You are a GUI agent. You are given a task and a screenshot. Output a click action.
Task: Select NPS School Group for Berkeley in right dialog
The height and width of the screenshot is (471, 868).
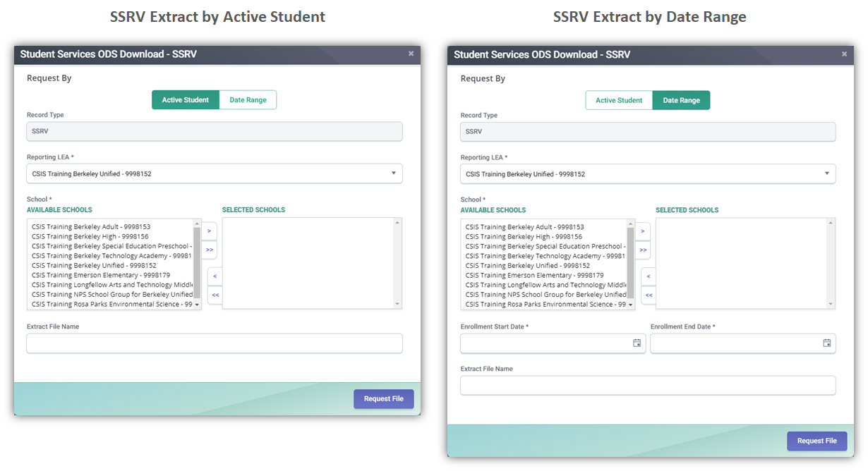click(545, 295)
